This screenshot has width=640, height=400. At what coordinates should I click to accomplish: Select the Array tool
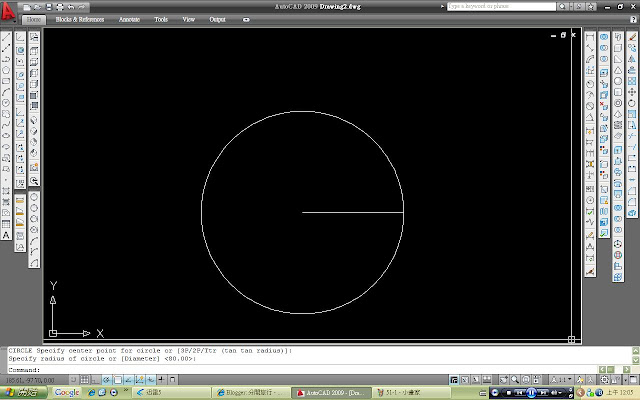click(x=632, y=81)
